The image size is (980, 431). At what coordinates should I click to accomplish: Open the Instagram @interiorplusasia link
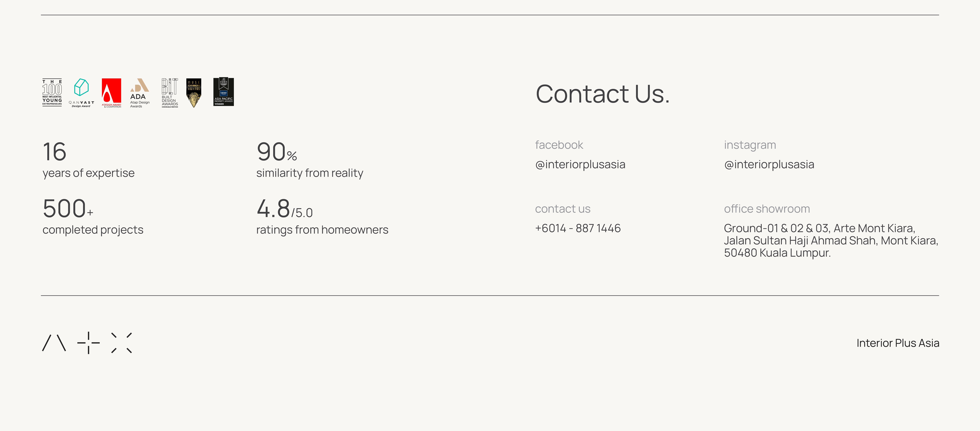769,164
